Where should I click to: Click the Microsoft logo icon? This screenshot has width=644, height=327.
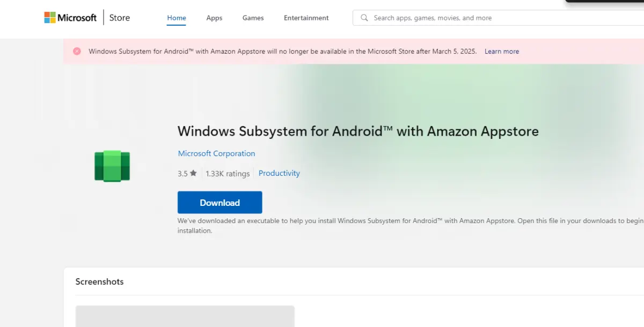(x=50, y=18)
